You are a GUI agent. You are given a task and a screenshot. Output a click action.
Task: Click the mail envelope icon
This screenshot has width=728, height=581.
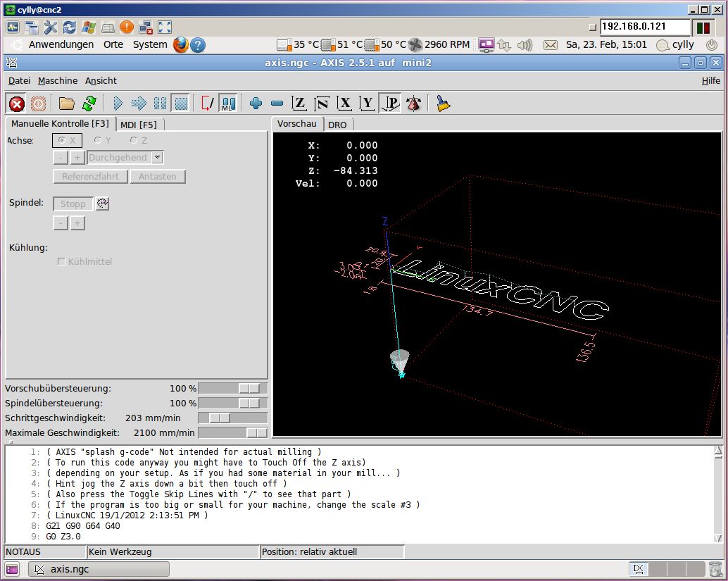click(550, 45)
